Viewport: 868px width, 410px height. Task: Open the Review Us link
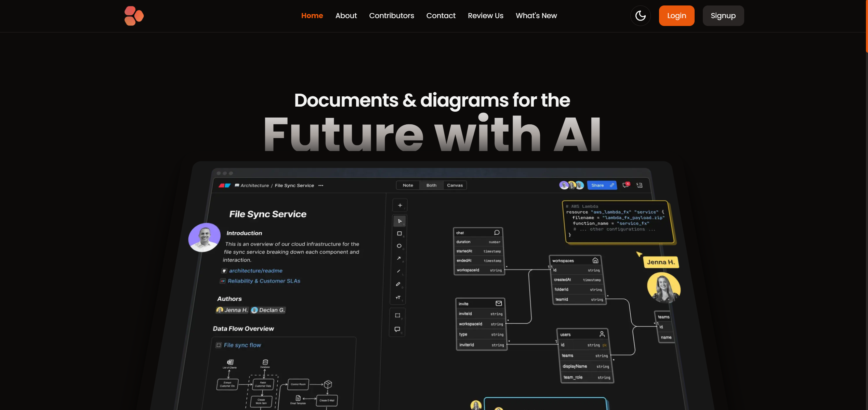485,16
